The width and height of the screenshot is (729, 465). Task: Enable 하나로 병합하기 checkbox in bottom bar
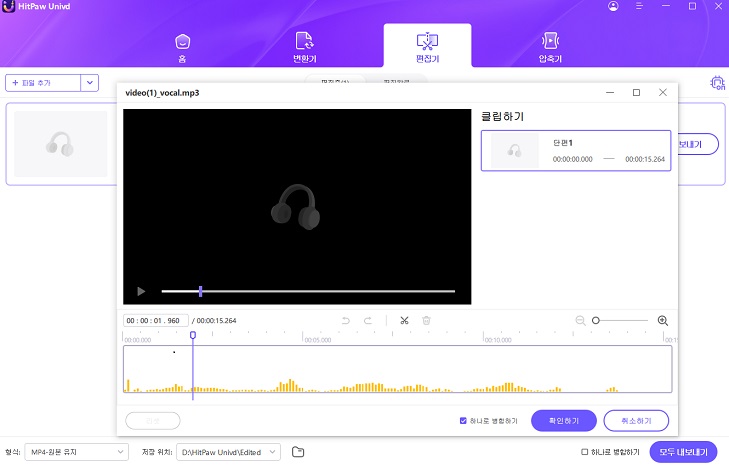585,452
